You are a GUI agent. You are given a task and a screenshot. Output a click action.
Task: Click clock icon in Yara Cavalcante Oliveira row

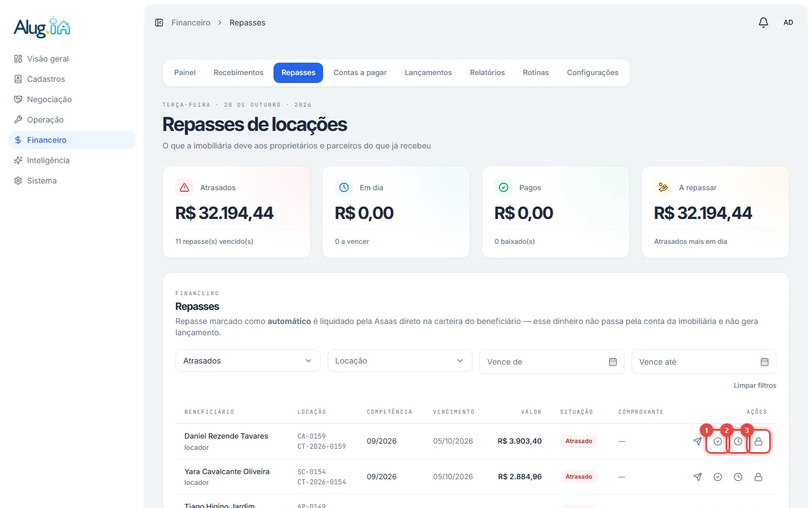[738, 477]
